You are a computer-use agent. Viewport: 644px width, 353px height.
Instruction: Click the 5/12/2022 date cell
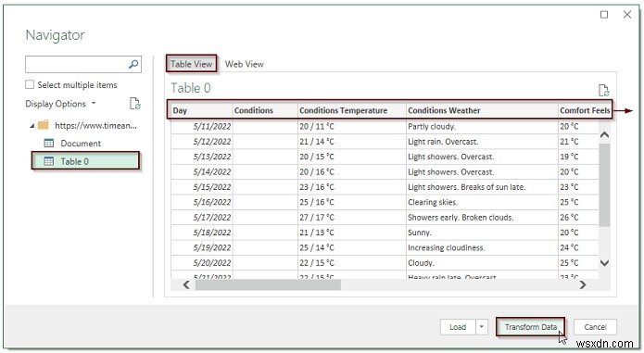point(202,142)
